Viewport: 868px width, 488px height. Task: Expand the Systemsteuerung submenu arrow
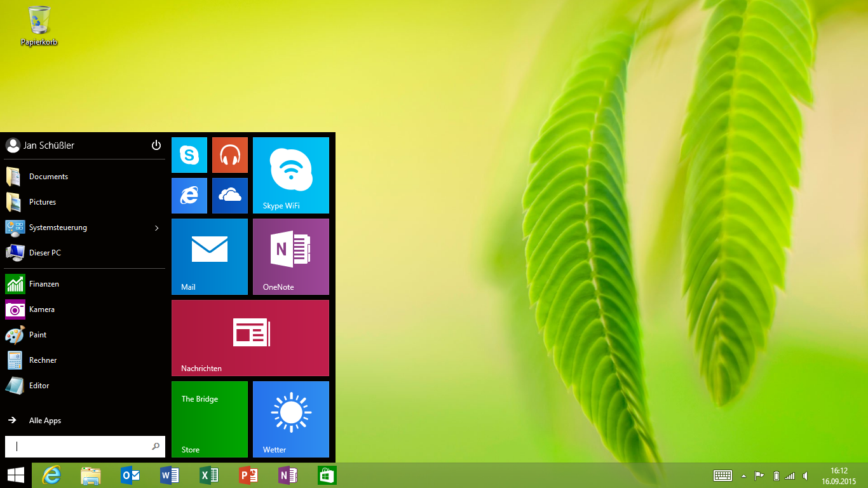157,227
